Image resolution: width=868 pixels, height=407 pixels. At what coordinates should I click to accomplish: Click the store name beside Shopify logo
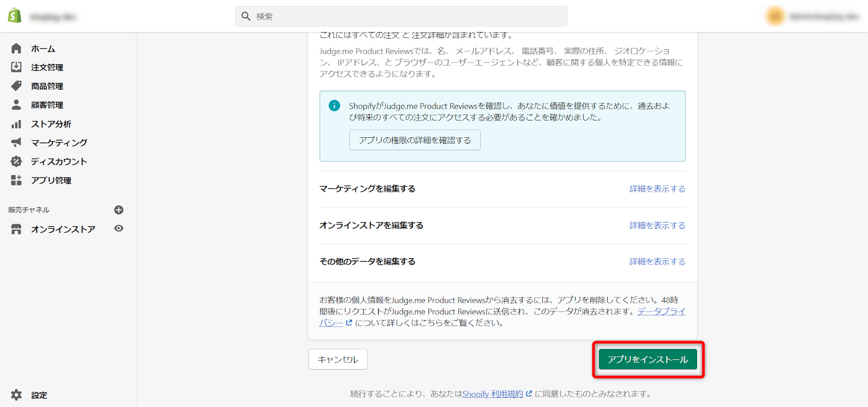coord(53,17)
